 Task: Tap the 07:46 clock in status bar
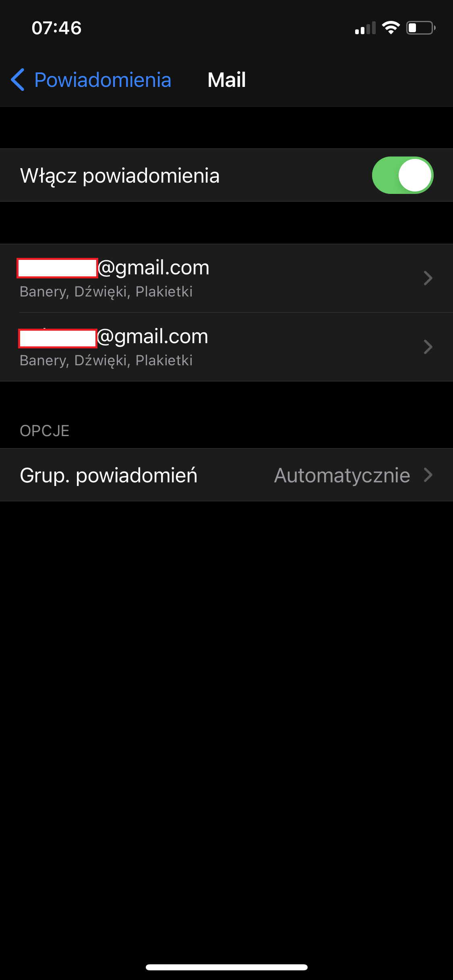57,28
